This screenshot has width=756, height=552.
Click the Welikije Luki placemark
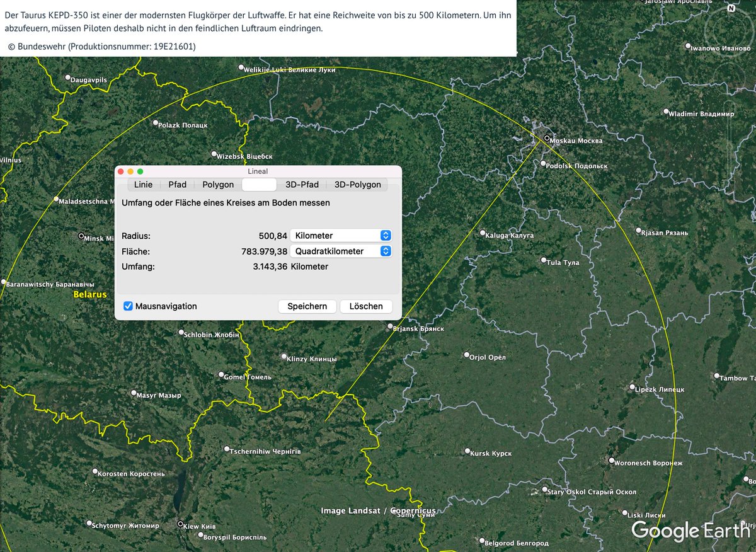[241, 67]
